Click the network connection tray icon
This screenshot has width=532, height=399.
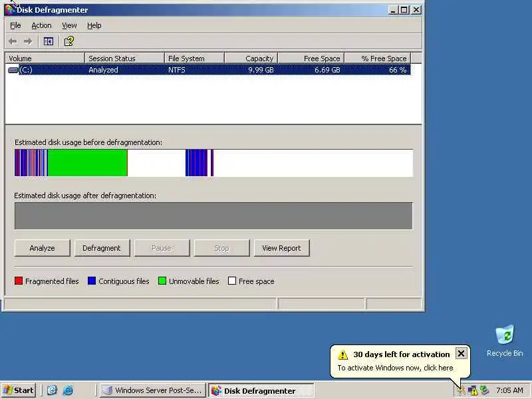pyautogui.click(x=473, y=390)
